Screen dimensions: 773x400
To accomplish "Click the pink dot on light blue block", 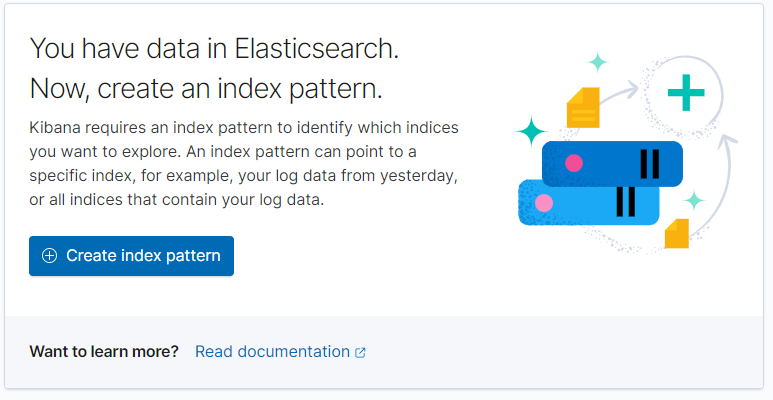I will [x=544, y=203].
